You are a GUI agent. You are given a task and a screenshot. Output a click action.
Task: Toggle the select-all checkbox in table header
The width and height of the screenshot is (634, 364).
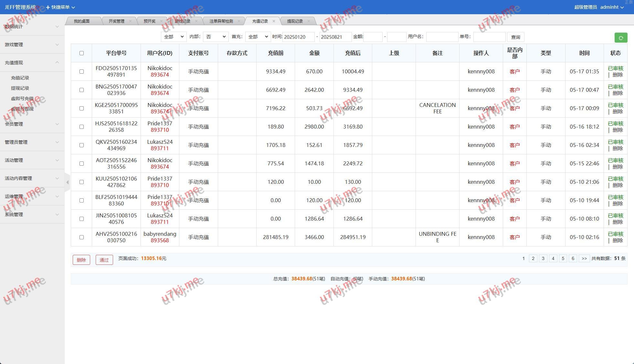click(81, 53)
